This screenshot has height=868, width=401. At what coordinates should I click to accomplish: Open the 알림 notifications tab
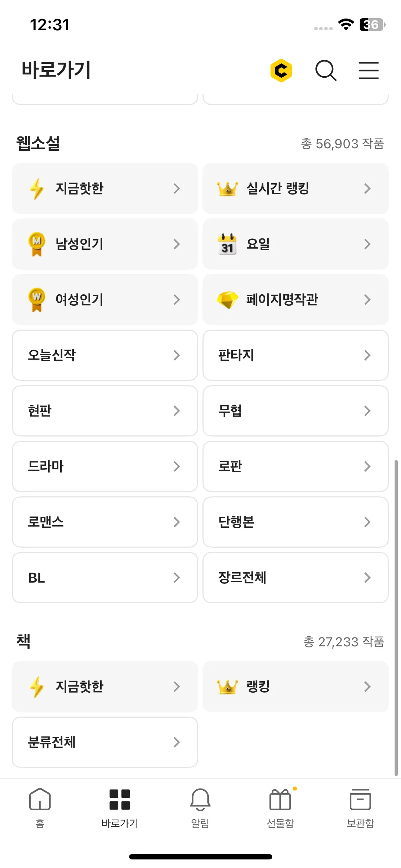point(200,808)
